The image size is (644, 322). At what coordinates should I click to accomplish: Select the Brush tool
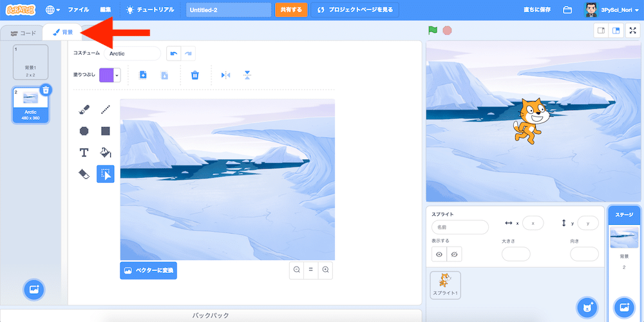point(84,109)
